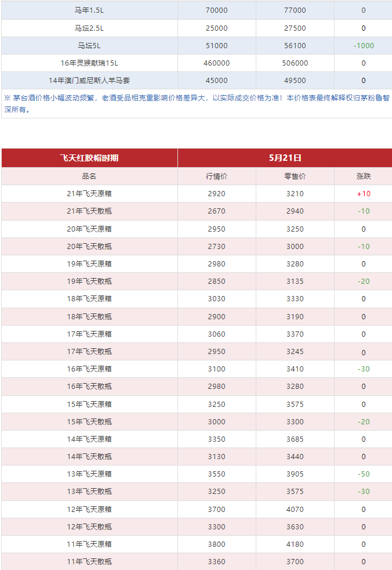The height and width of the screenshot is (570, 392).
Task: Click market price 2730 for 20年飞天散瓶
Action: [216, 247]
